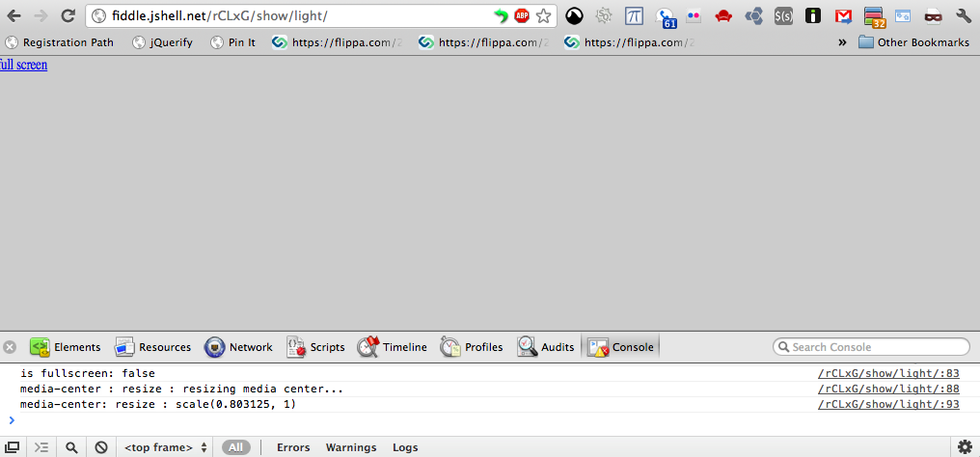Open source link /rCLxG/show/light/:83
Screen dimensions: 980x457
tap(888, 374)
